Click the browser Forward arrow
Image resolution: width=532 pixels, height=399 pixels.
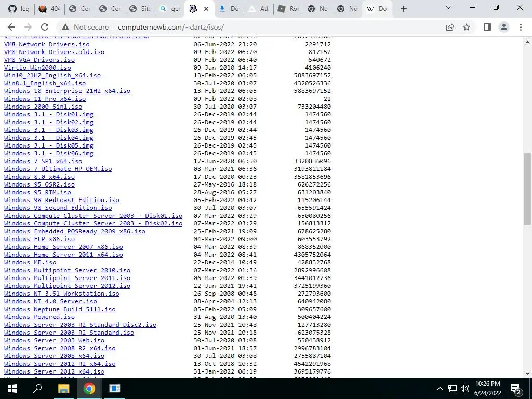pyautogui.click(x=28, y=27)
